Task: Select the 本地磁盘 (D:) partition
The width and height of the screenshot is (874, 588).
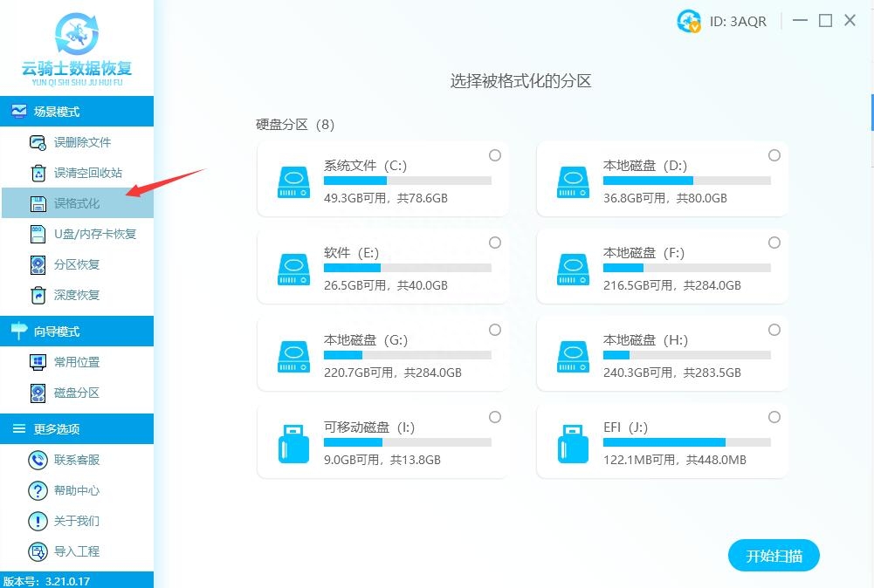Action: coord(661,179)
